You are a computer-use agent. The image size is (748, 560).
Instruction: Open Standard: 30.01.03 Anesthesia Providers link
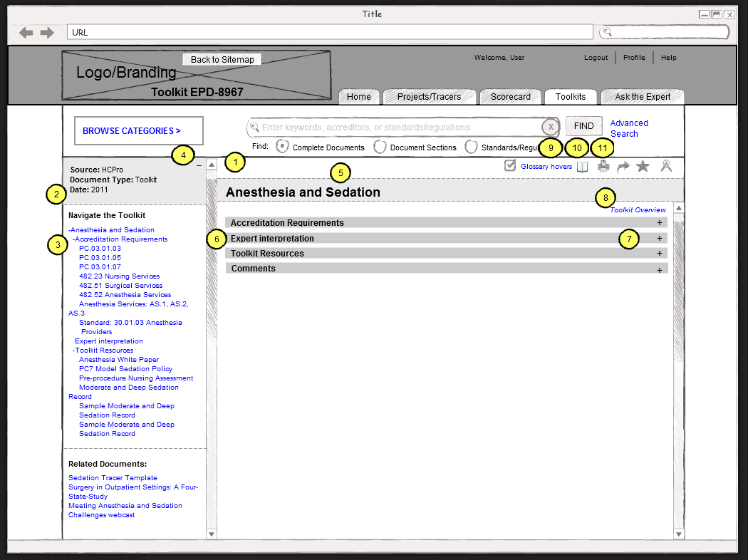click(x=130, y=327)
